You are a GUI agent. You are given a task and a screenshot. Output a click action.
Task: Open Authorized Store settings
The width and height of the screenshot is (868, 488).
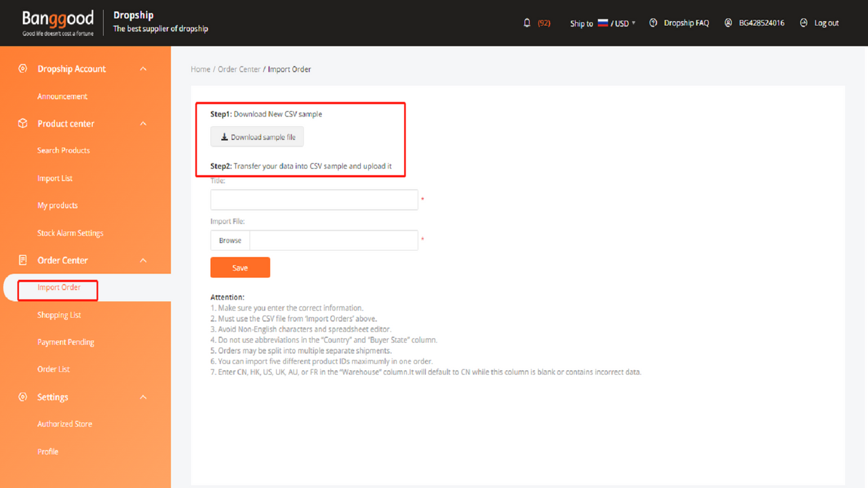64,424
